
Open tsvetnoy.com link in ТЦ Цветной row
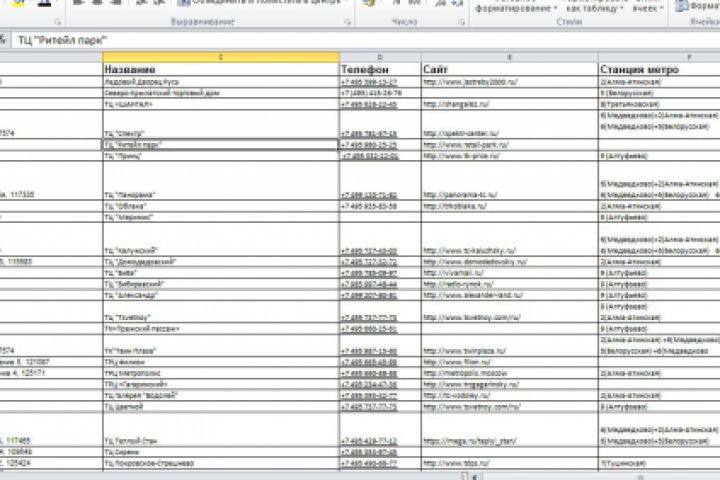click(x=472, y=407)
